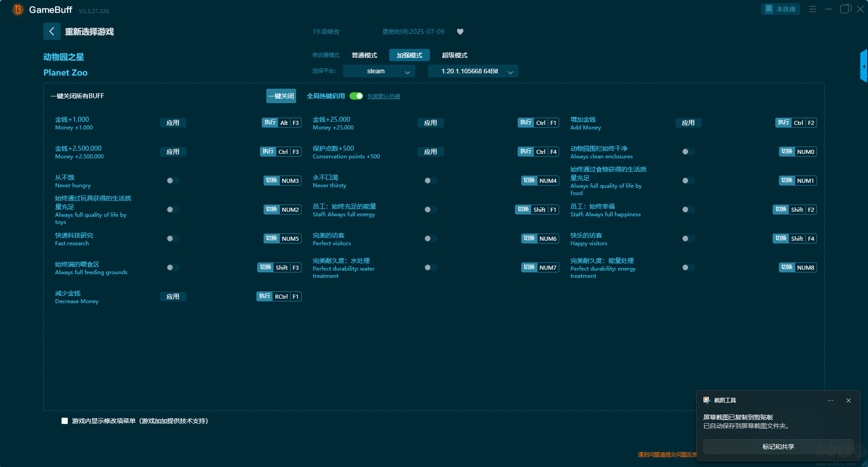The height and width of the screenshot is (467, 868).
Task: Click the RCtrl F1 hotkey for Decrease Money
Action: (x=278, y=296)
